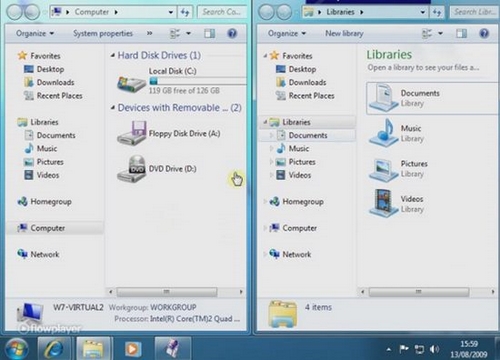Select Local Disk (C:) drive icon
The height and width of the screenshot is (360, 500).
point(131,83)
